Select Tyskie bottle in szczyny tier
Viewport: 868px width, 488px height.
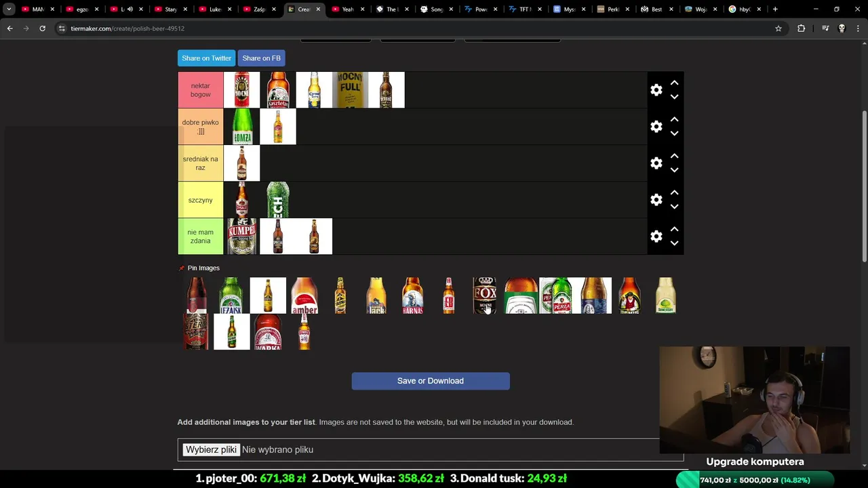tap(241, 200)
